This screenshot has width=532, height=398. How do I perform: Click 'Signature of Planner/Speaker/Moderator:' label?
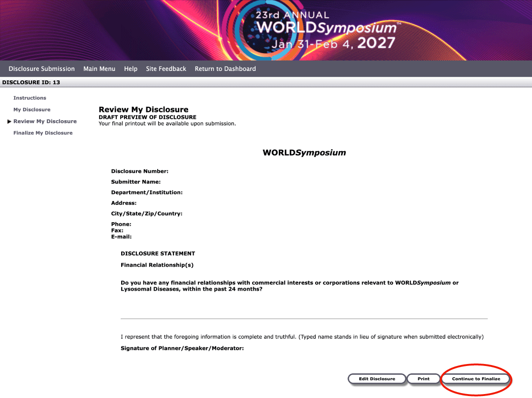[182, 348]
